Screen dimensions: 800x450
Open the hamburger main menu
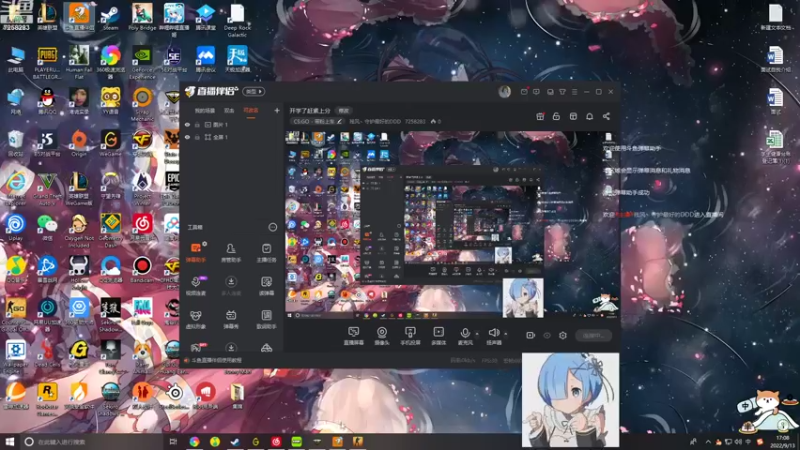[574, 92]
